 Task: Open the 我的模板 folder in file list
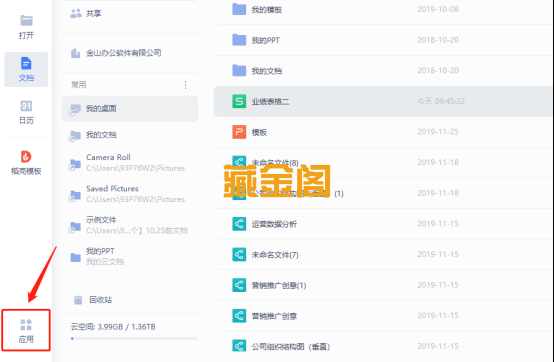pyautogui.click(x=384, y=10)
